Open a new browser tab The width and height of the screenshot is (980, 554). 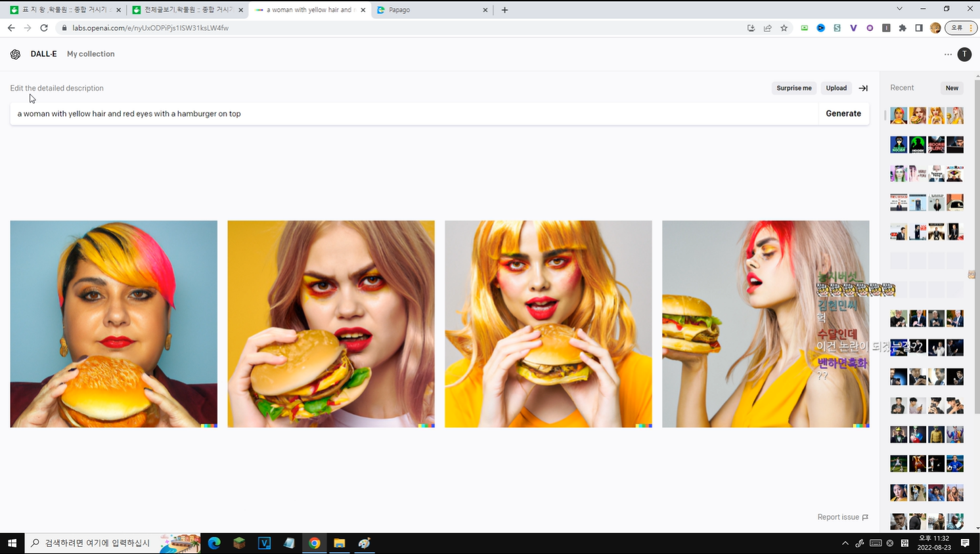point(504,10)
